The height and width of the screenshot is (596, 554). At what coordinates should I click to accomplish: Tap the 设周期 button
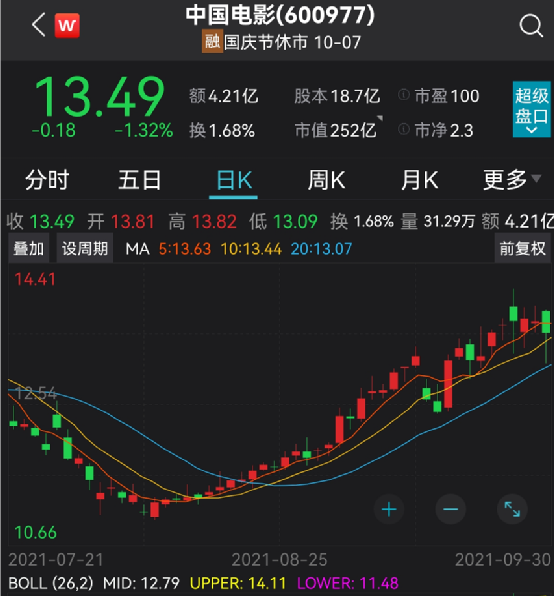coord(85,249)
